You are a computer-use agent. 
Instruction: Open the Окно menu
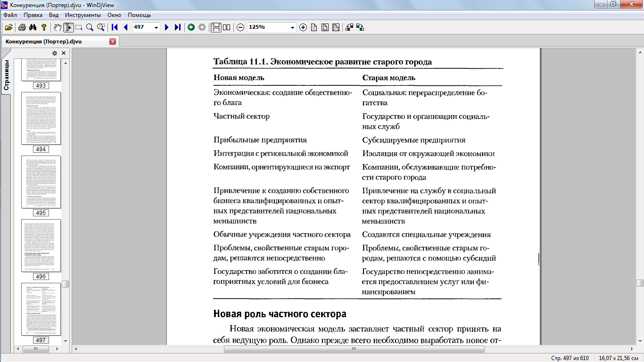coord(115,15)
